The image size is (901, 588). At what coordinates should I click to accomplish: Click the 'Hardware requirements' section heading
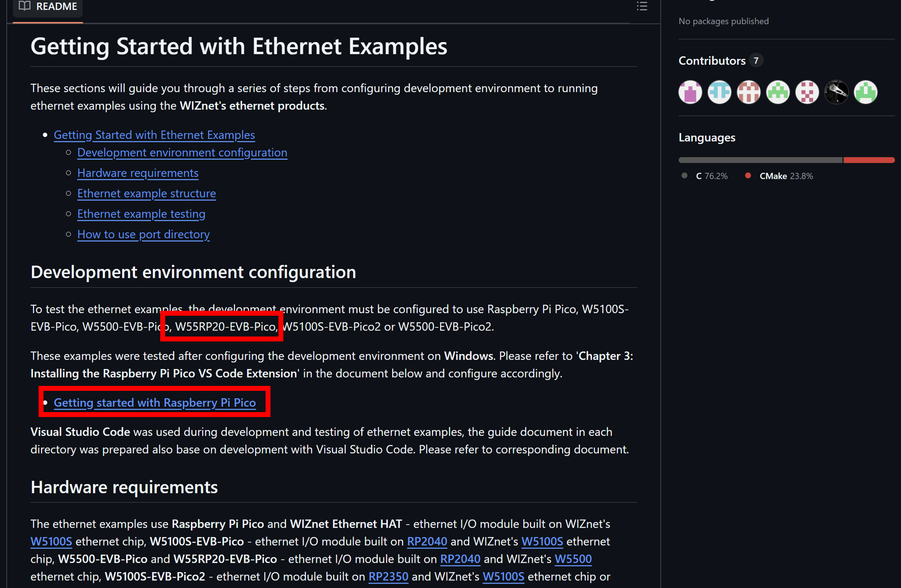[124, 487]
